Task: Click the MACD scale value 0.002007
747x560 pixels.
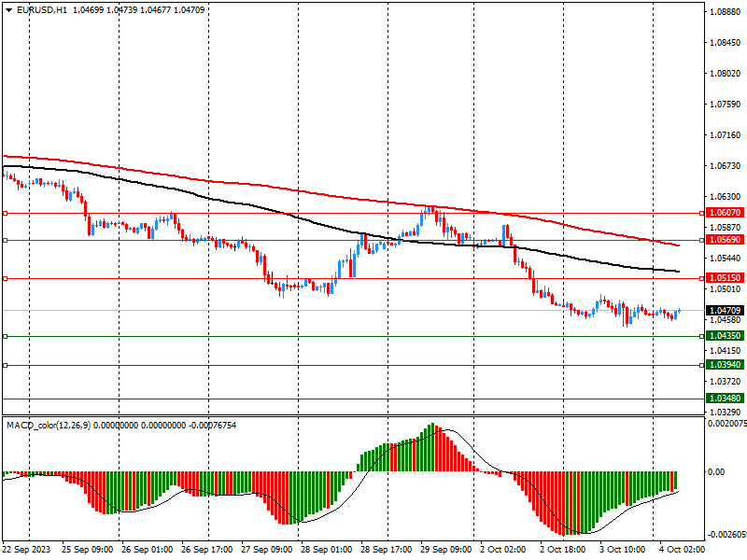Action: click(x=726, y=425)
